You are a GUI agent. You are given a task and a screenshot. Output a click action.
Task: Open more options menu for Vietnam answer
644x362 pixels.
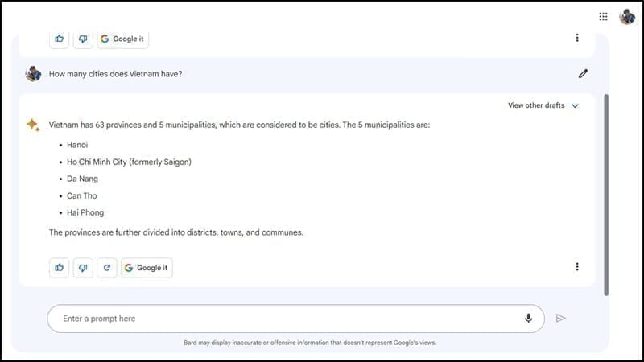[577, 267]
